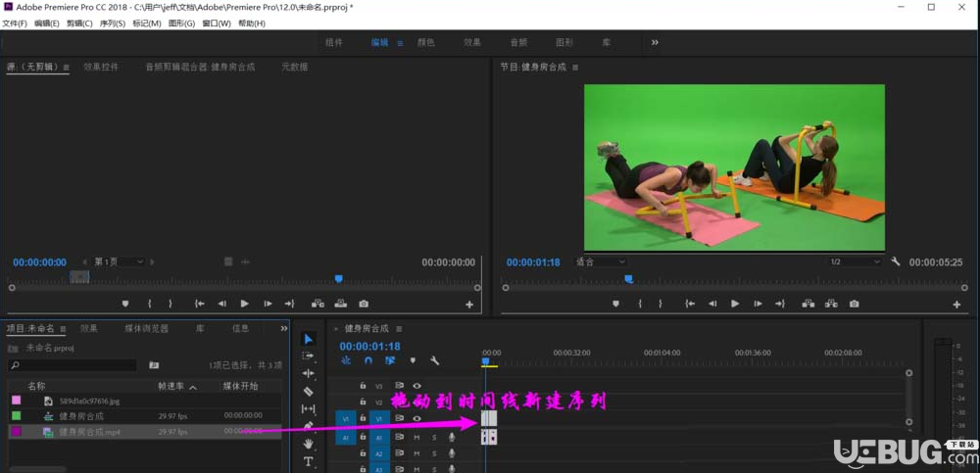980x473 pixels.
Task: Switch to 效果控件 tab
Action: [x=101, y=67]
